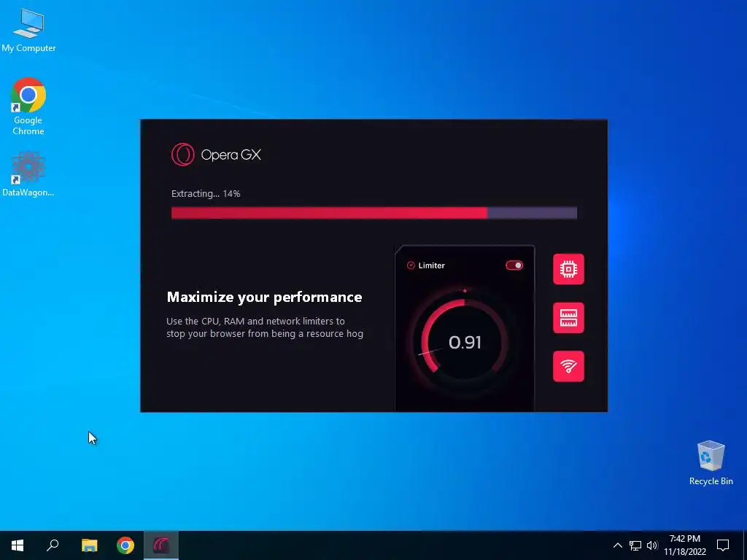Open the Windows Start menu
Image resolution: width=747 pixels, height=560 pixels.
[18, 545]
